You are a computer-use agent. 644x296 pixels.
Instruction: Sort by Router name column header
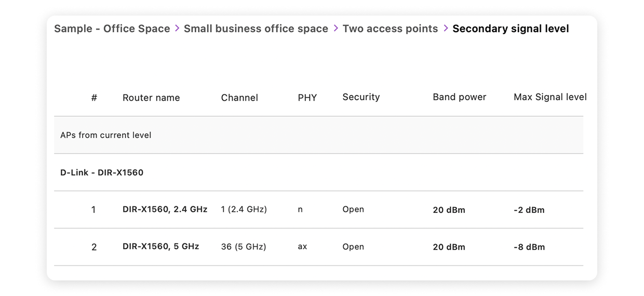[x=151, y=98]
